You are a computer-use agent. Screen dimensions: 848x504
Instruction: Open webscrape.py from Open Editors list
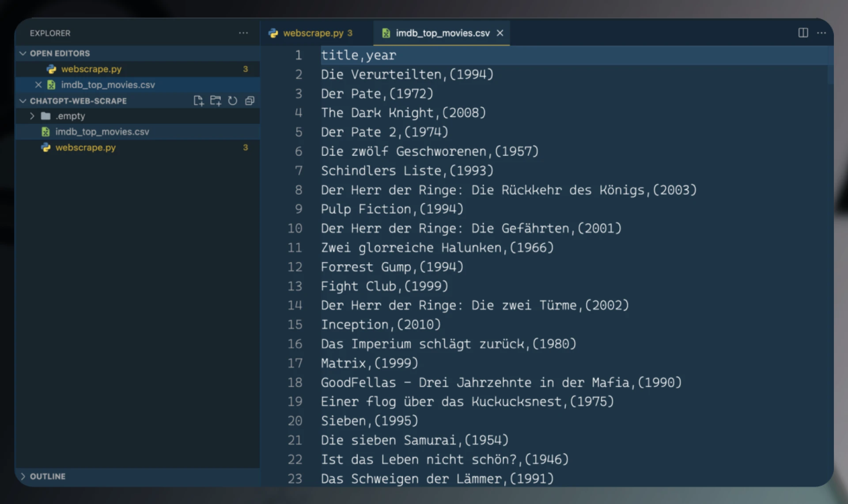point(137,69)
